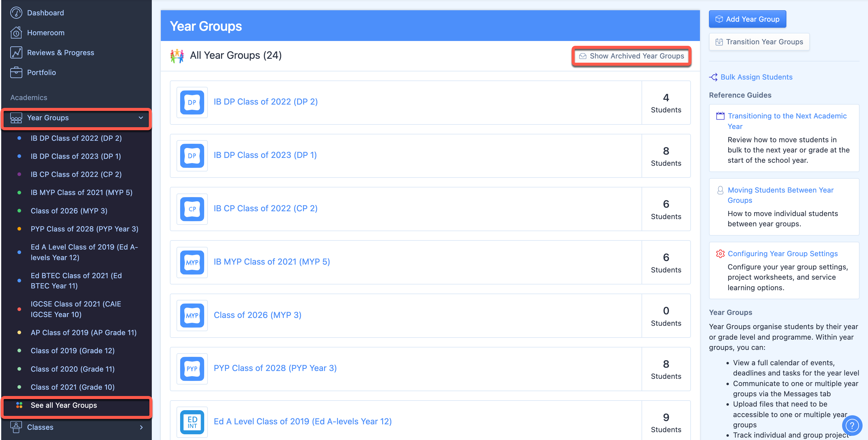Select Class of 2021 (Grade 10) in sidebar
This screenshot has width=868, height=440.
73,387
